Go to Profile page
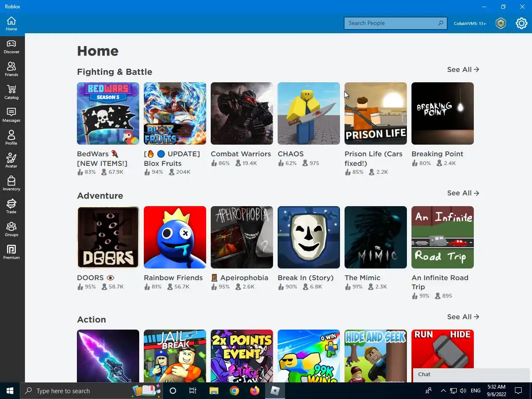Viewport: 532px width, 399px height. [12, 138]
